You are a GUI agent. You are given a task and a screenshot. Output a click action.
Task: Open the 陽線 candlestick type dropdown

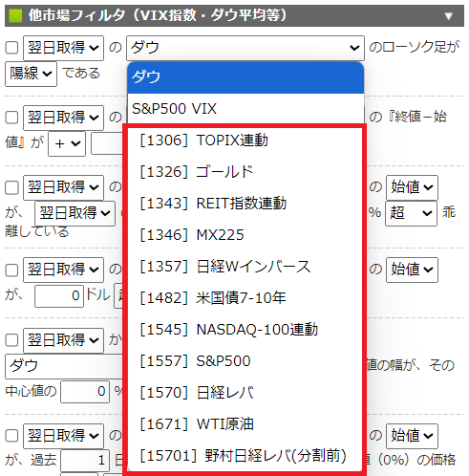click(x=31, y=74)
